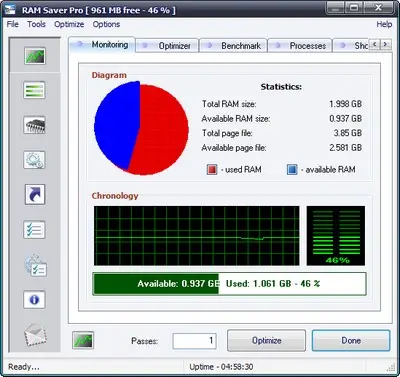Open the checklist sidebar icon
The image size is (400, 377).
[34, 230]
